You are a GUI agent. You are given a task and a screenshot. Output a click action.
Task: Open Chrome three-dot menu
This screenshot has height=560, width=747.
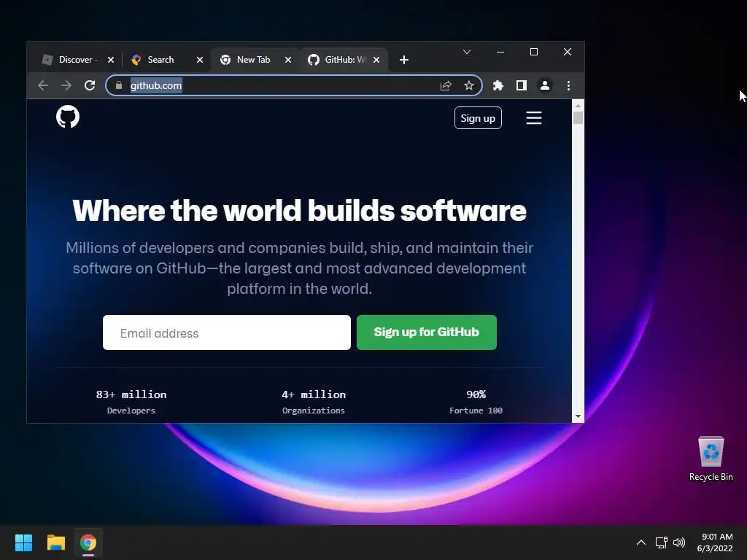tap(568, 85)
